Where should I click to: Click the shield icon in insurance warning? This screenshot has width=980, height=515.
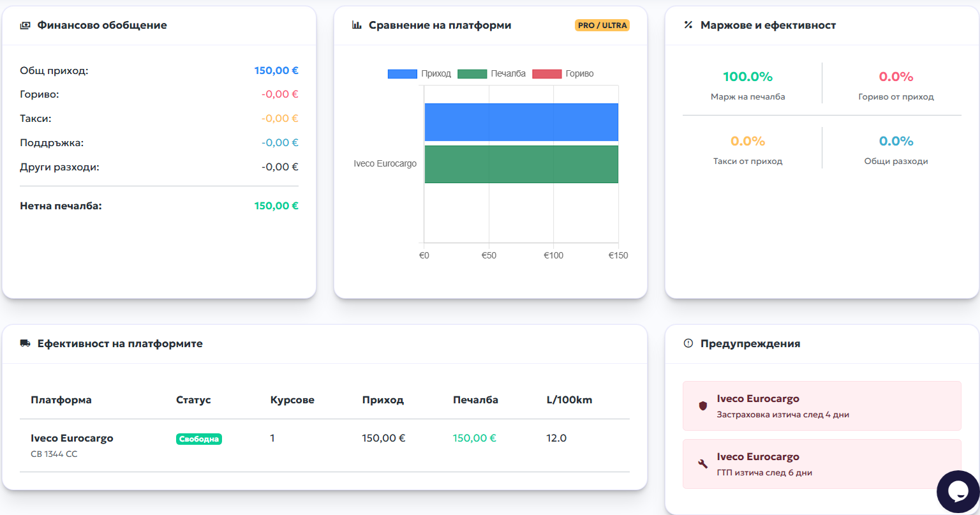point(703,406)
